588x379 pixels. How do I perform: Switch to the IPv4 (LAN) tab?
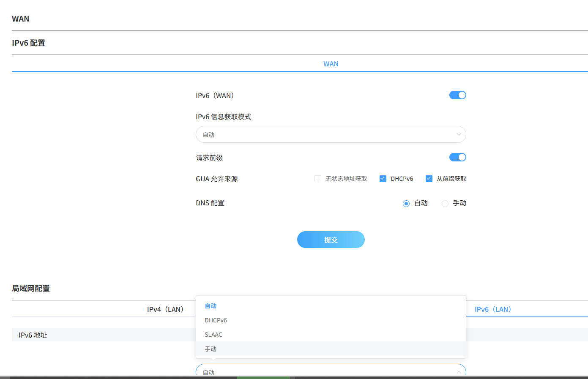coord(165,309)
